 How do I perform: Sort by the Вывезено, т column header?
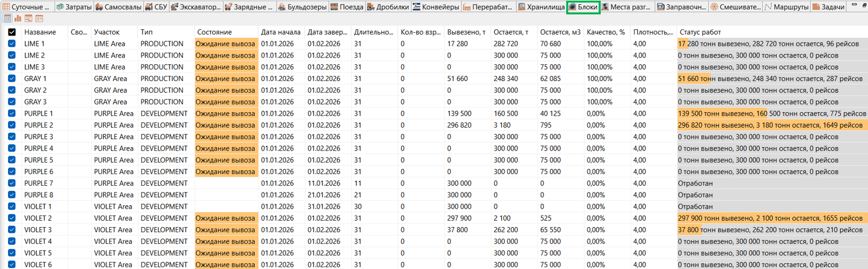coord(467,32)
